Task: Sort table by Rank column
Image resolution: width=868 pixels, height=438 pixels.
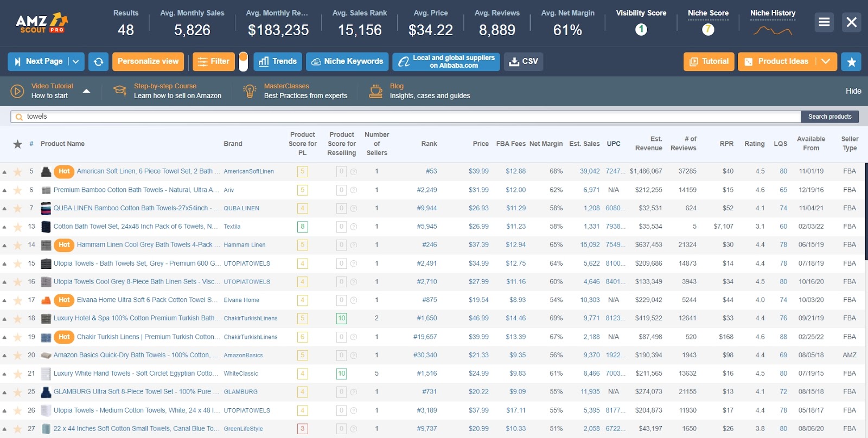Action: (429, 144)
